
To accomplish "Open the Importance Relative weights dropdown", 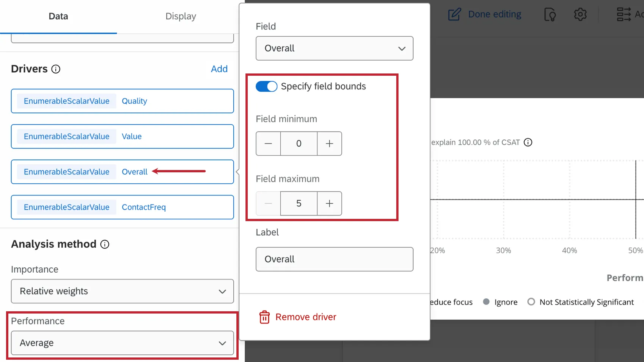I will click(x=122, y=291).
